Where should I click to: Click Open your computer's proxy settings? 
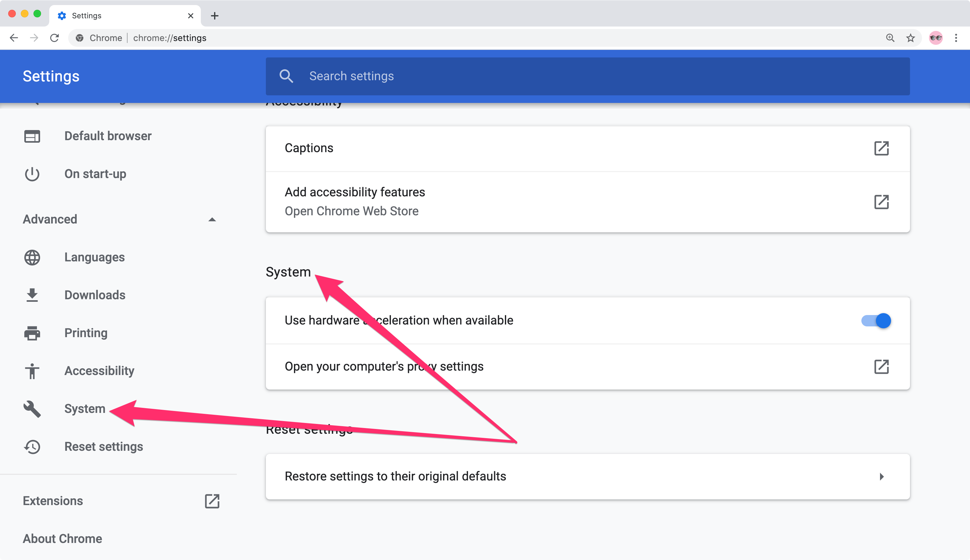click(x=384, y=366)
